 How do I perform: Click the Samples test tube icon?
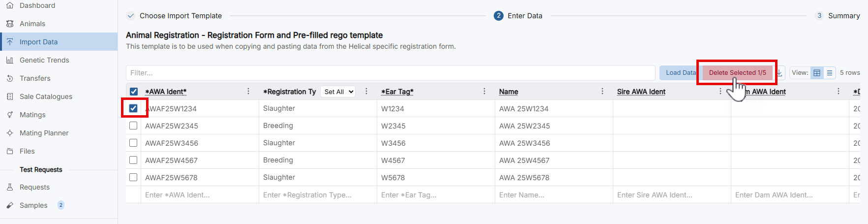[x=10, y=205]
